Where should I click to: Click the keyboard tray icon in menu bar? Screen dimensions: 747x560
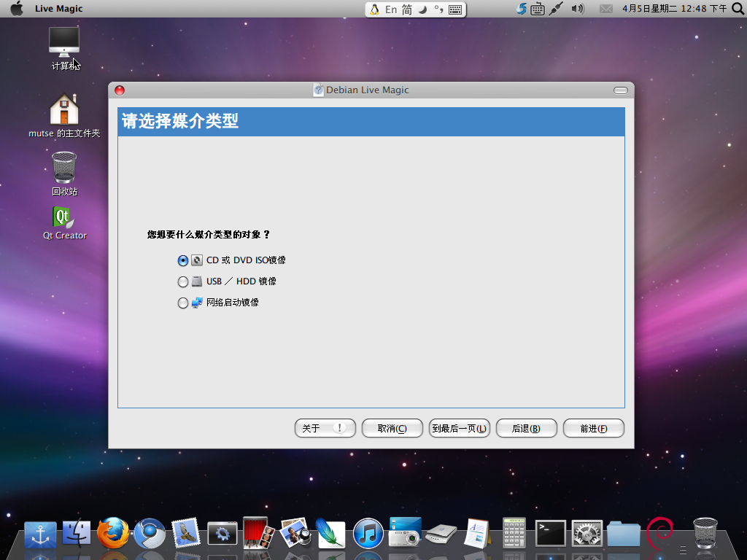(x=538, y=9)
